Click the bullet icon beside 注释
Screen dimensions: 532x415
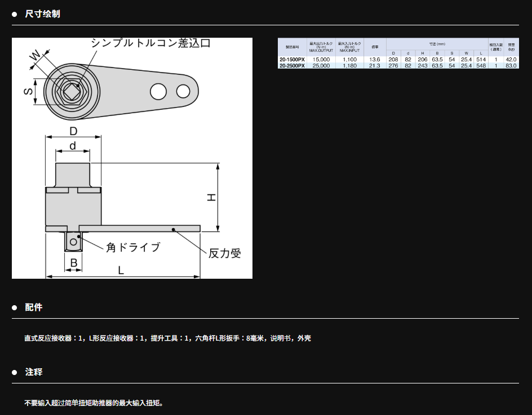tap(15, 373)
